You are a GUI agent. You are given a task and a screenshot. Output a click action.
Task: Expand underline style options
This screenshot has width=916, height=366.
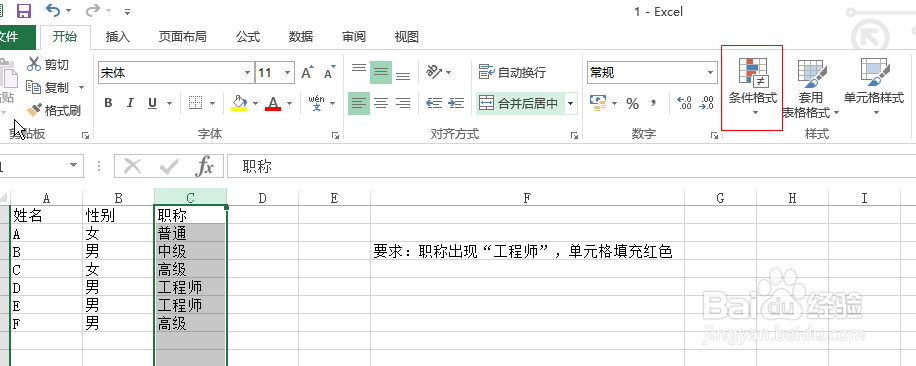(169, 104)
